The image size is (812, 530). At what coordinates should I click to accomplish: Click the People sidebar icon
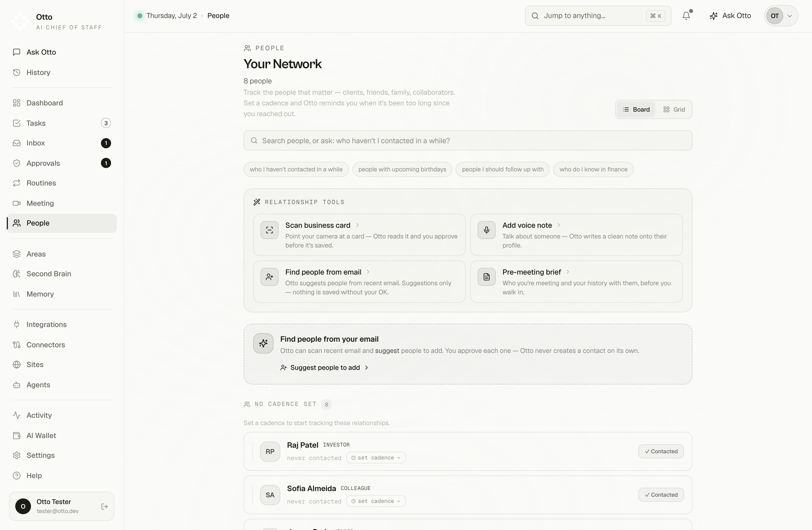coord(17,223)
